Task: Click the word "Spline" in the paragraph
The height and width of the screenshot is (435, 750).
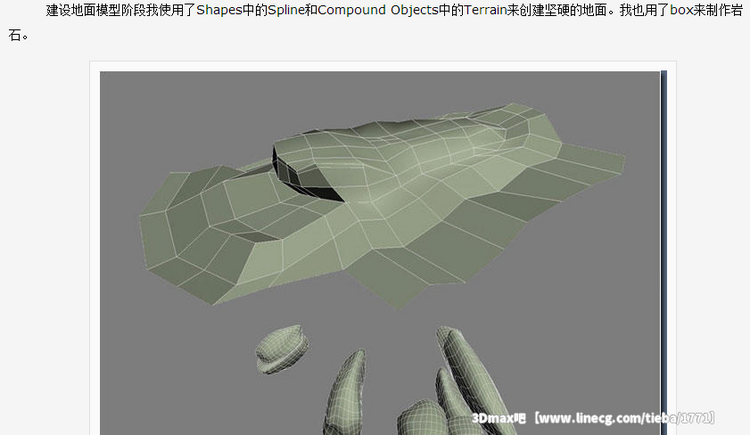Action: [x=286, y=10]
